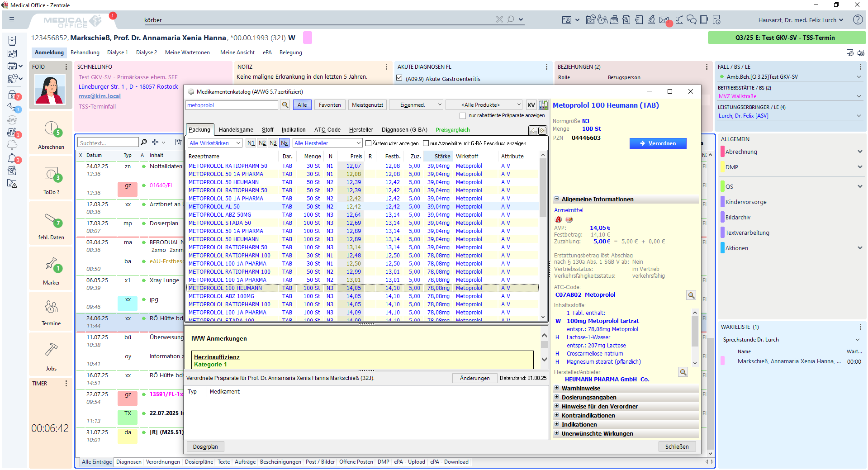The height and width of the screenshot is (470, 868).
Task: Open the Abrechnen tile icon
Action: click(x=51, y=129)
